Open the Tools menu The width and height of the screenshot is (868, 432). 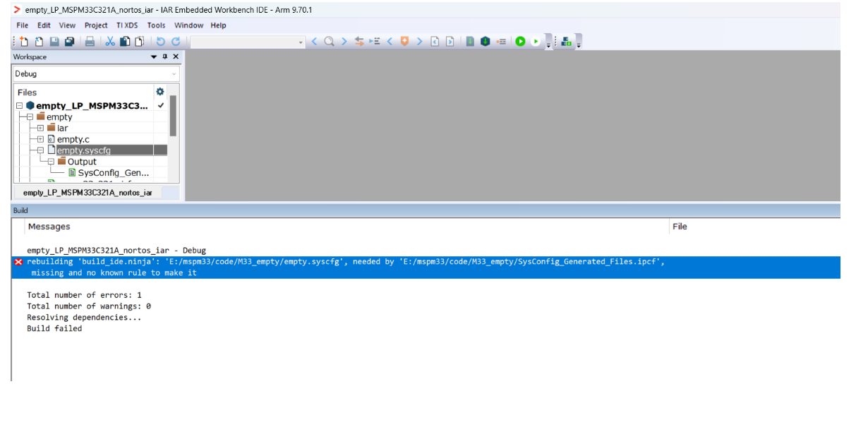(156, 25)
